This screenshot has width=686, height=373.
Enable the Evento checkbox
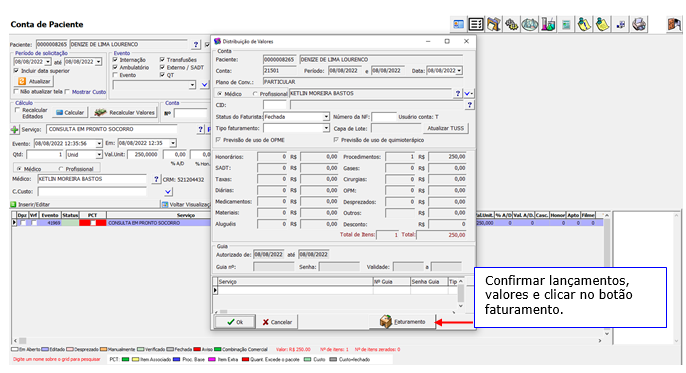tap(115, 76)
